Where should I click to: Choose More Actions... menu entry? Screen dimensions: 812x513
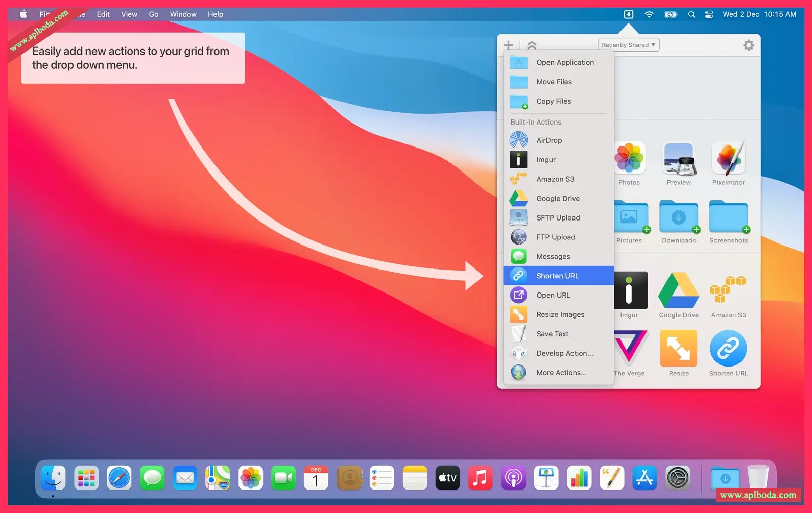[x=561, y=373]
